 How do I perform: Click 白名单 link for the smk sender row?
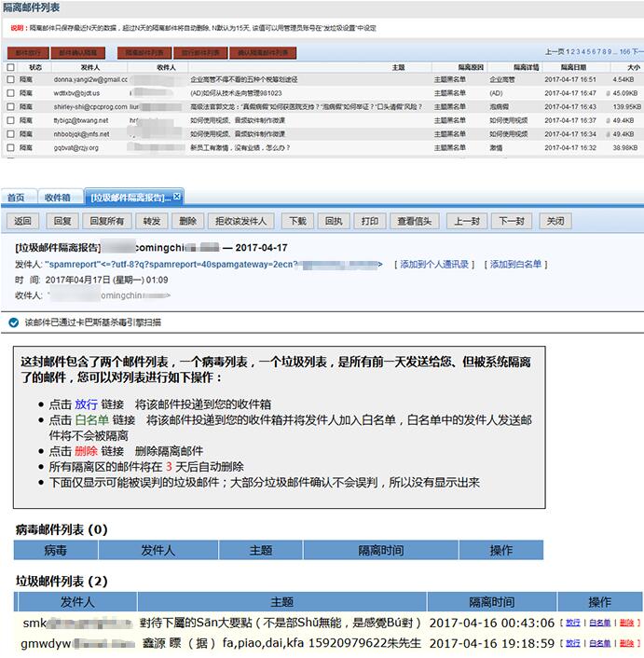coord(600,623)
